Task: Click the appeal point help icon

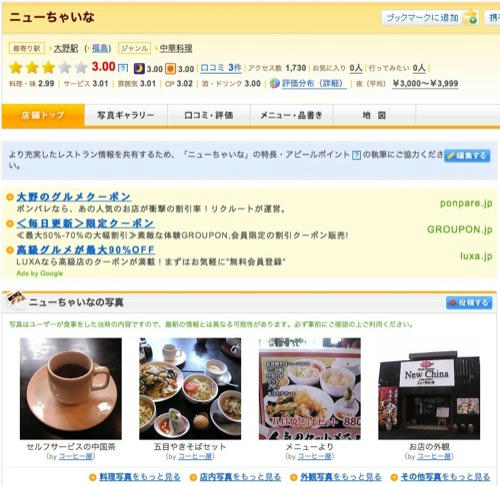Action: point(356,155)
